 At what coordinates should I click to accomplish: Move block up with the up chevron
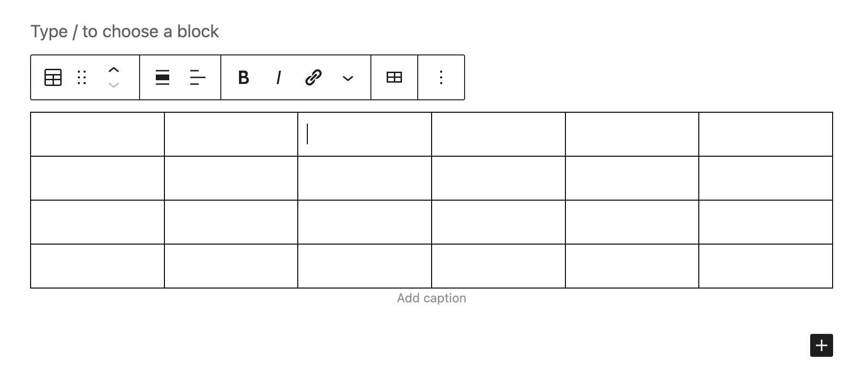(x=113, y=70)
